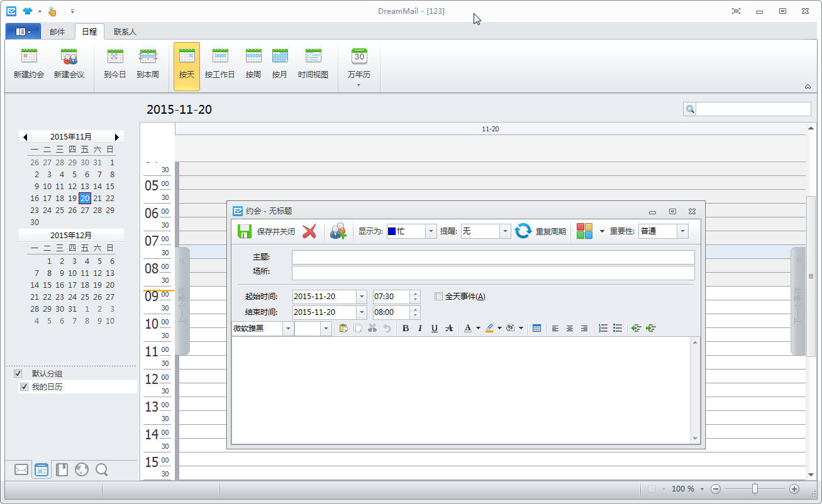Select November 25 in the mini calendar
The width and height of the screenshot is (822, 504).
click(x=60, y=211)
